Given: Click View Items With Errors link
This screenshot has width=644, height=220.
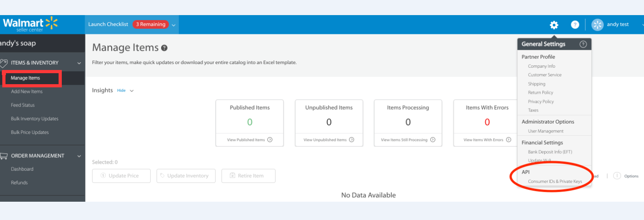Looking at the screenshot, I should click(483, 140).
